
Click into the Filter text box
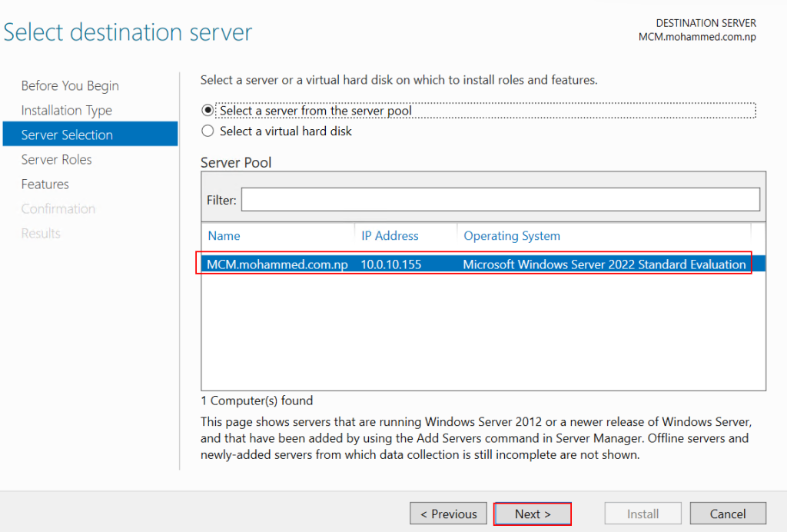(x=500, y=200)
